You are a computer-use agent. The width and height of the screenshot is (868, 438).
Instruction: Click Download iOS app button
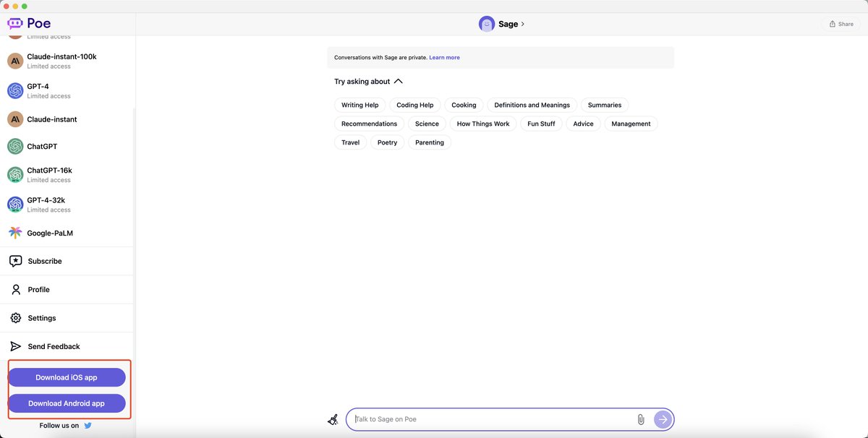tap(67, 377)
